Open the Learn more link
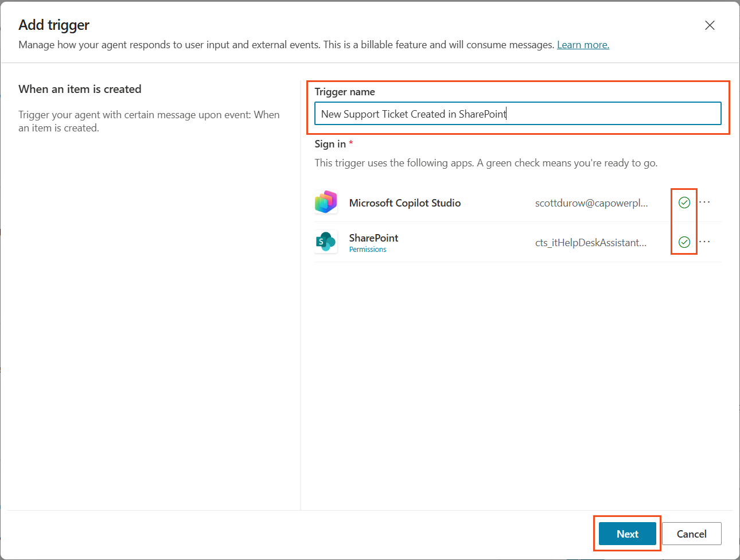This screenshot has width=740, height=560. coord(582,44)
